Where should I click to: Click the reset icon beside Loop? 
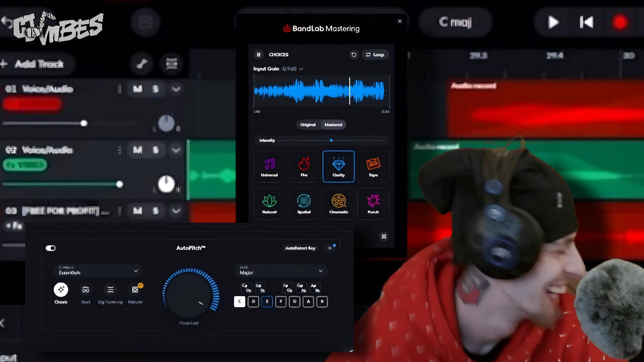(354, 55)
